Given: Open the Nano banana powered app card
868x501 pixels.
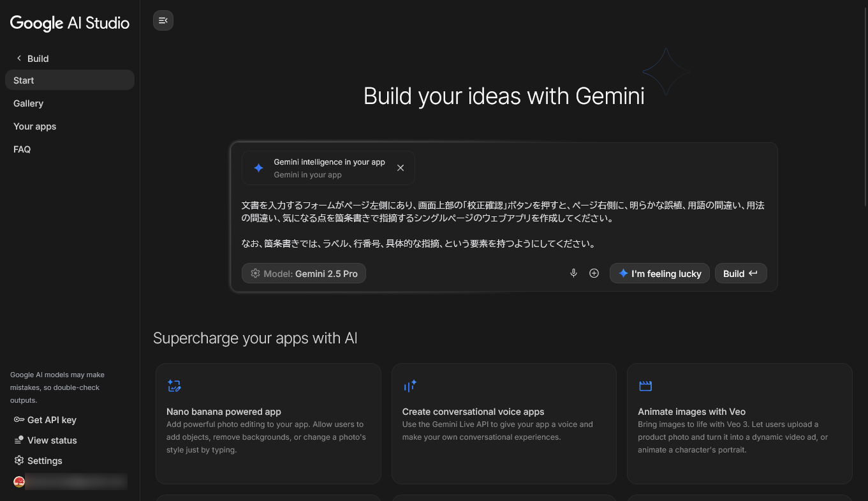Looking at the screenshot, I should tap(268, 423).
